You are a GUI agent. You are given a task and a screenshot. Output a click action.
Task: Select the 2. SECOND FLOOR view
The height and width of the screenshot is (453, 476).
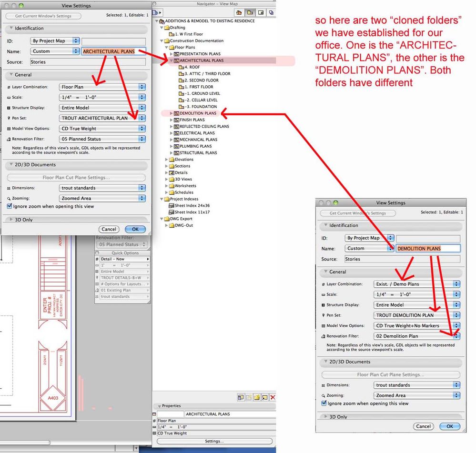202,81
